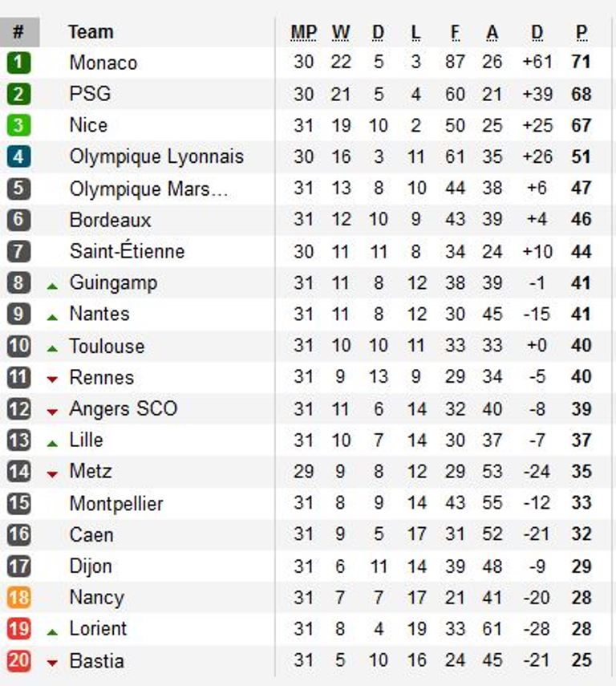Click the red down arrow beside Bastia
616x686 pixels.
pos(52,663)
